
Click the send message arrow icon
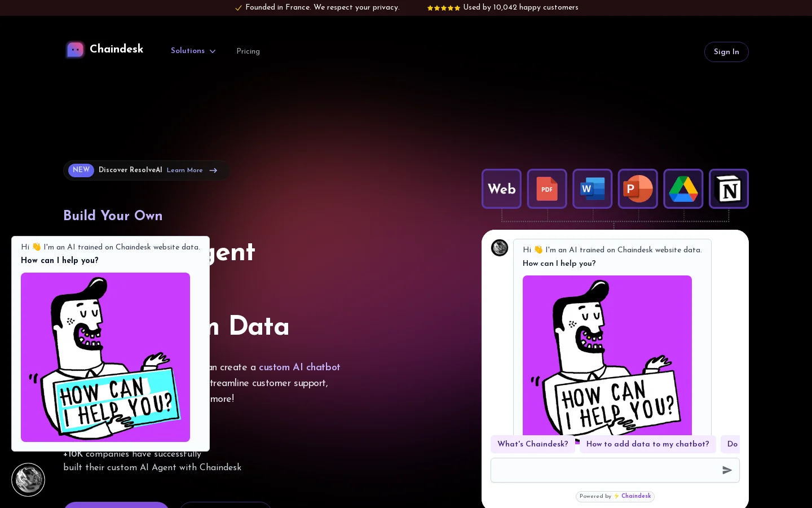click(727, 470)
